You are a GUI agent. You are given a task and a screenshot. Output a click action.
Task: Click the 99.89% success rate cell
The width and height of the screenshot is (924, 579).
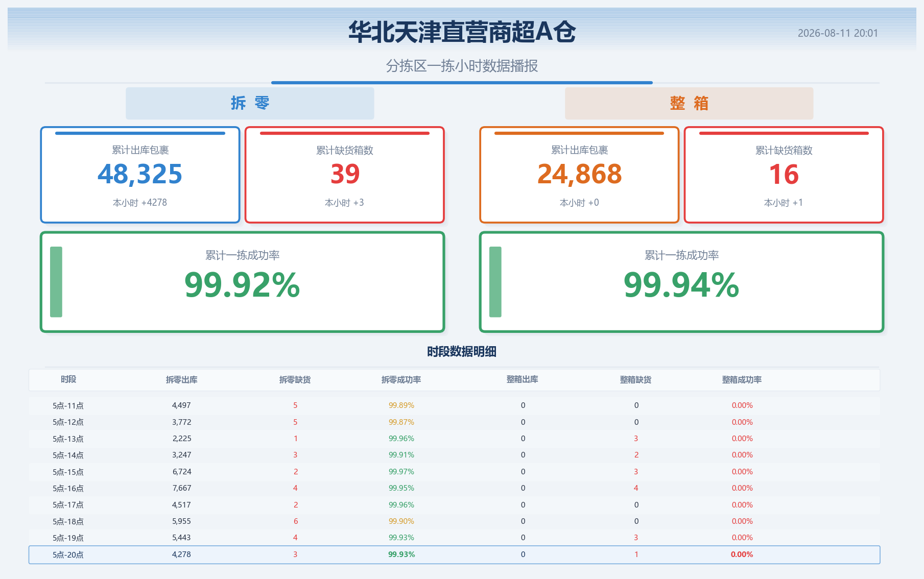point(401,405)
